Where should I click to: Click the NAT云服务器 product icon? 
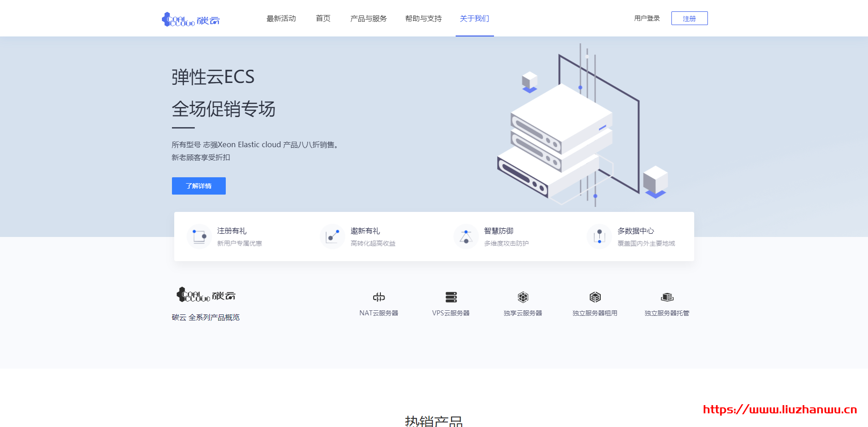(x=380, y=297)
